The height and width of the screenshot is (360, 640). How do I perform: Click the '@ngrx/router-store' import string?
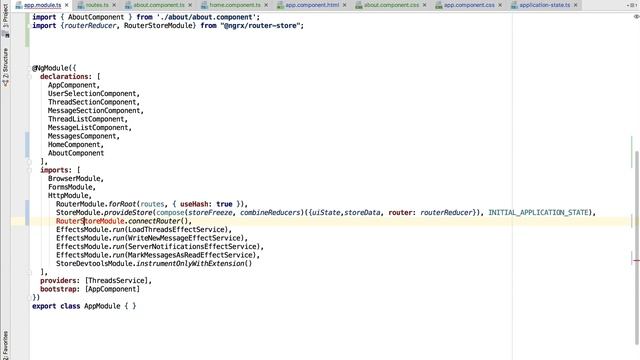[x=260, y=26]
